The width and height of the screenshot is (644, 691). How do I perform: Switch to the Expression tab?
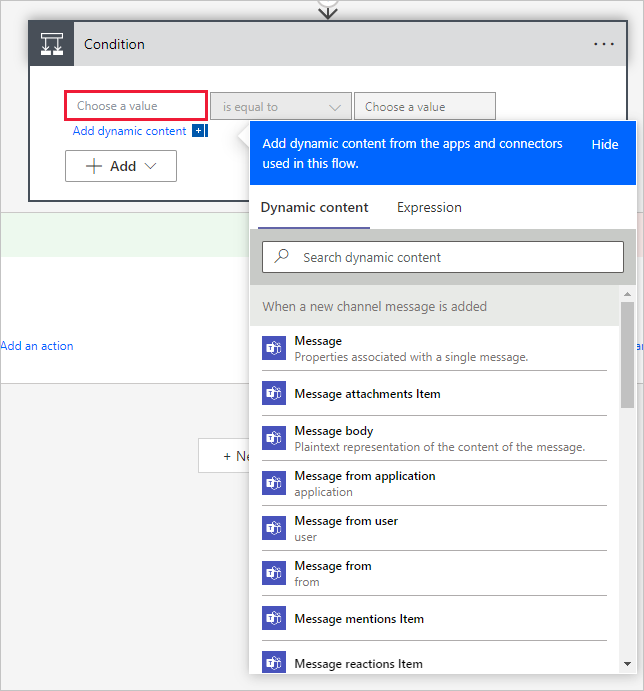(429, 208)
